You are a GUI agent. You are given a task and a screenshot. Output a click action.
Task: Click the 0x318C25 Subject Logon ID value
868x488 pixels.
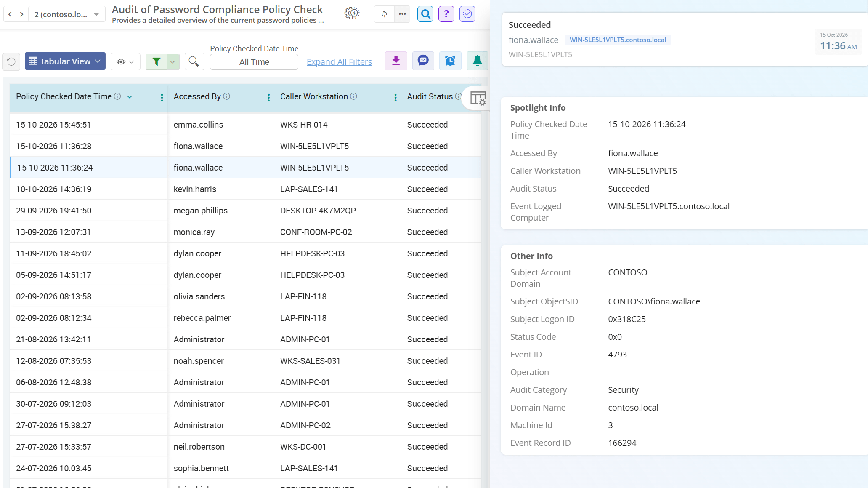point(626,319)
